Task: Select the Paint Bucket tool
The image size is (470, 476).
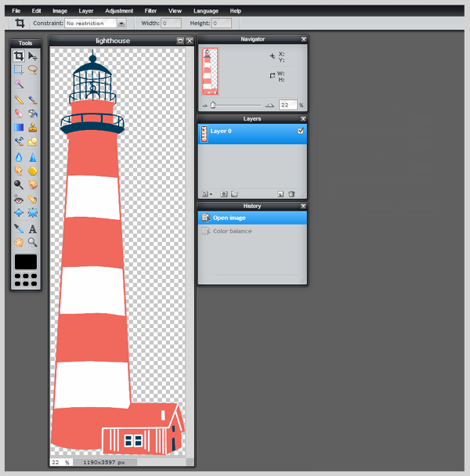Action: (x=32, y=114)
